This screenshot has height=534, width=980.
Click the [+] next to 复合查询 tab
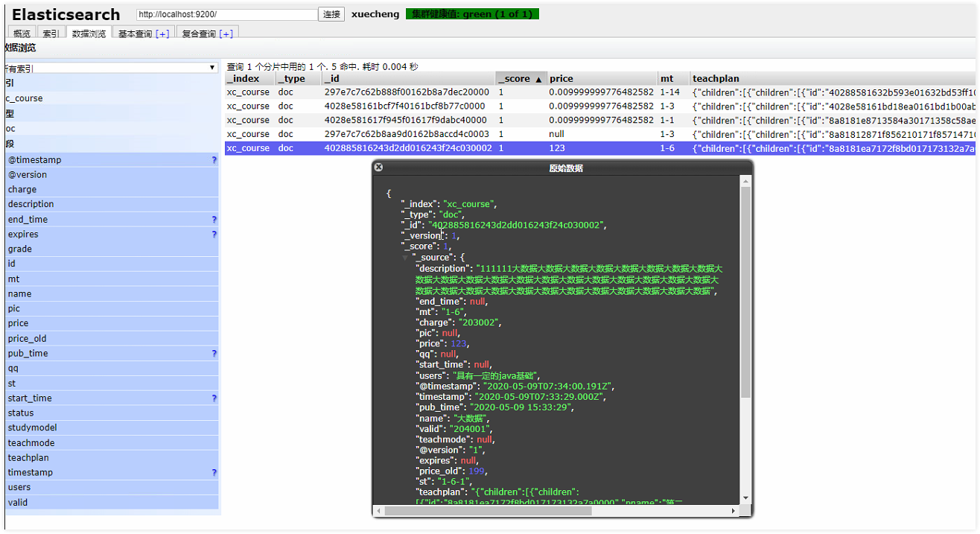[x=226, y=34]
